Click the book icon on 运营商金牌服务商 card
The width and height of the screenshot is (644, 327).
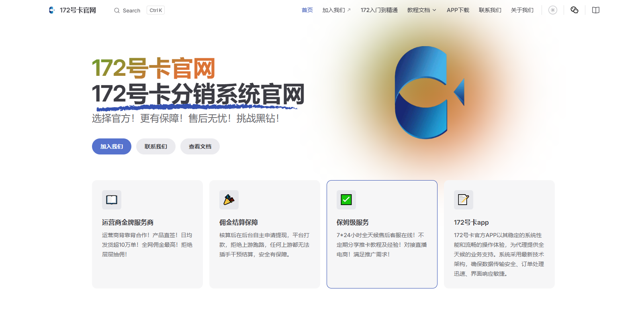pyautogui.click(x=112, y=200)
